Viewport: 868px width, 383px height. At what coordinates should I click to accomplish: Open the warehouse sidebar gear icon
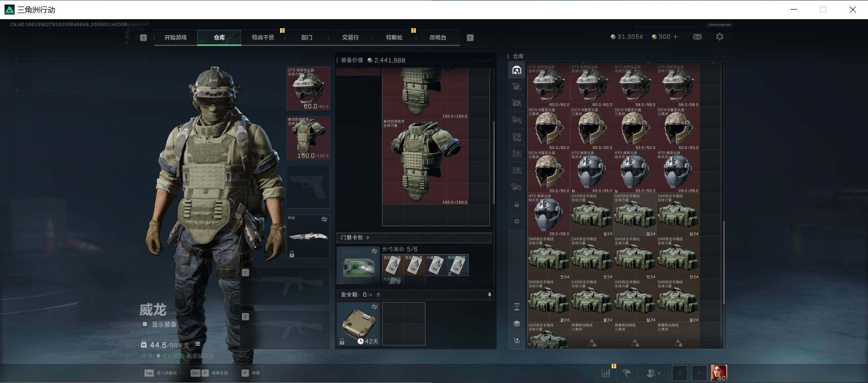click(x=516, y=222)
